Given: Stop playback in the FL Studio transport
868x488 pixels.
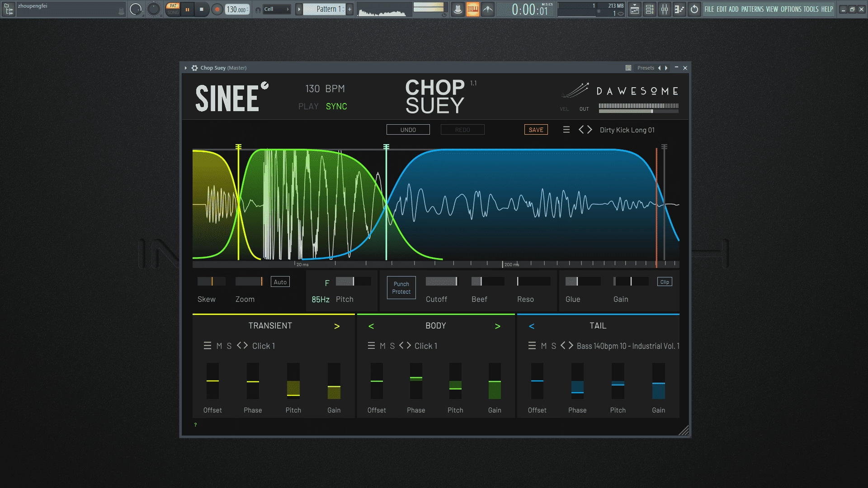Looking at the screenshot, I should pyautogui.click(x=202, y=9).
